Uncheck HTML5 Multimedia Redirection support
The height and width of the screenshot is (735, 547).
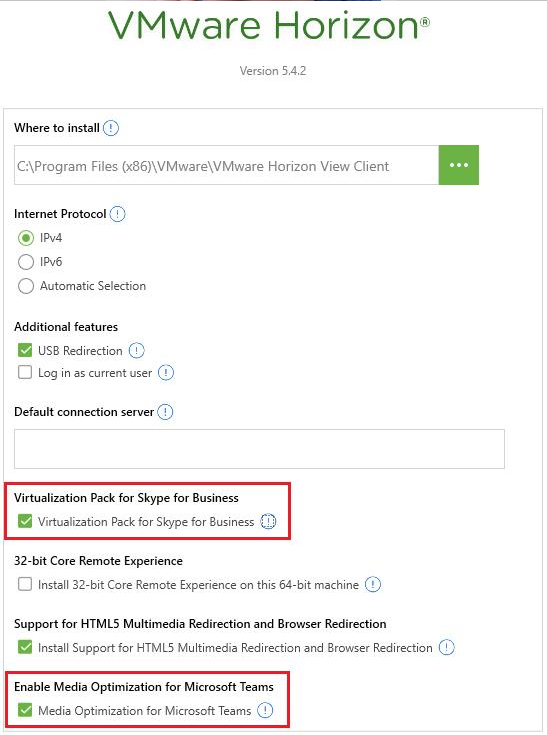click(x=25, y=647)
